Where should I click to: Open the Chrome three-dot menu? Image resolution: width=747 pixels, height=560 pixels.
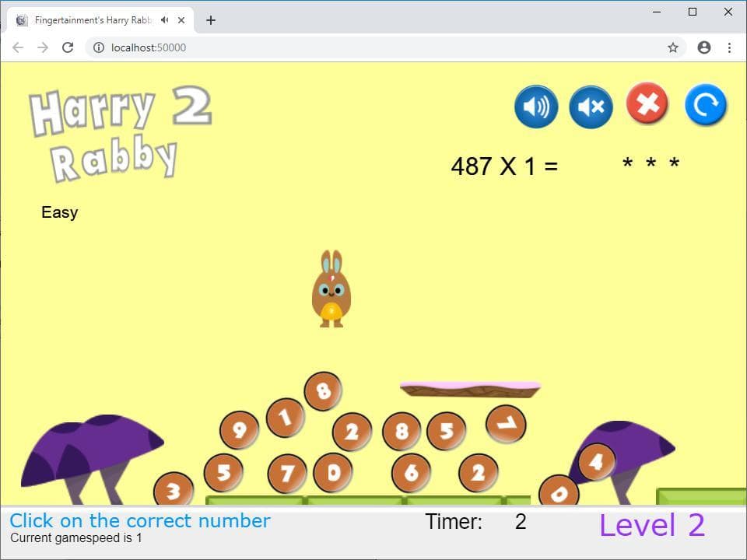pyautogui.click(x=729, y=47)
